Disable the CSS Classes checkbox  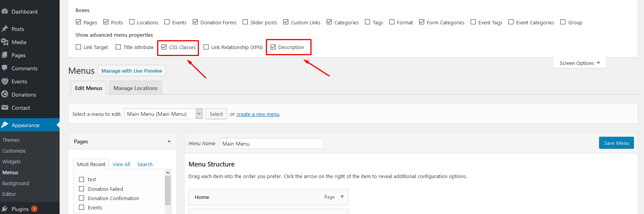[x=164, y=47]
